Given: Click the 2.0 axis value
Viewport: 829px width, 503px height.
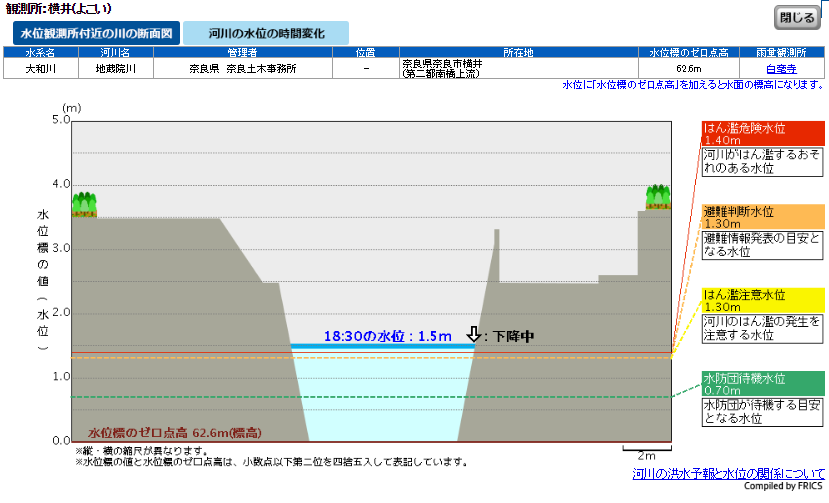Looking at the screenshot, I should click(61, 312).
